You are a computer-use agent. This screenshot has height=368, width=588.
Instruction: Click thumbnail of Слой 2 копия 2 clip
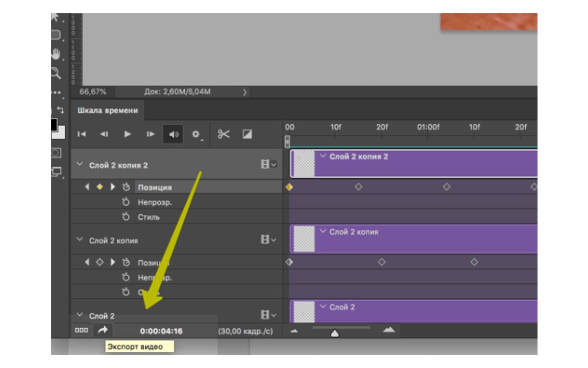pyautogui.click(x=304, y=163)
